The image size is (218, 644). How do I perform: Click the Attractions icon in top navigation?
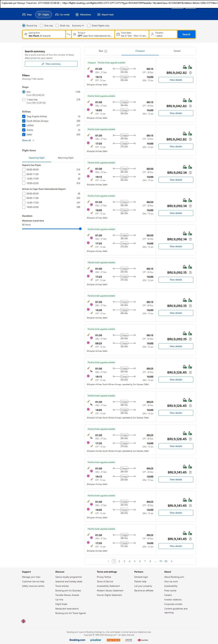point(77,15)
